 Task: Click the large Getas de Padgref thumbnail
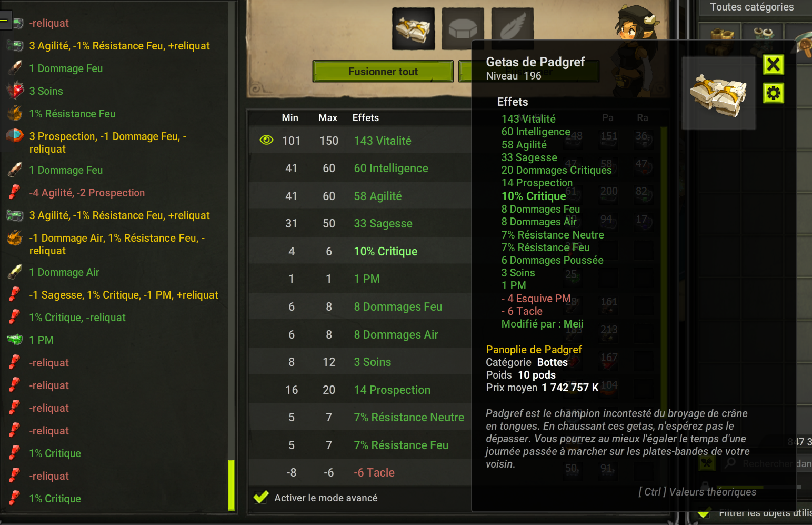(719, 94)
